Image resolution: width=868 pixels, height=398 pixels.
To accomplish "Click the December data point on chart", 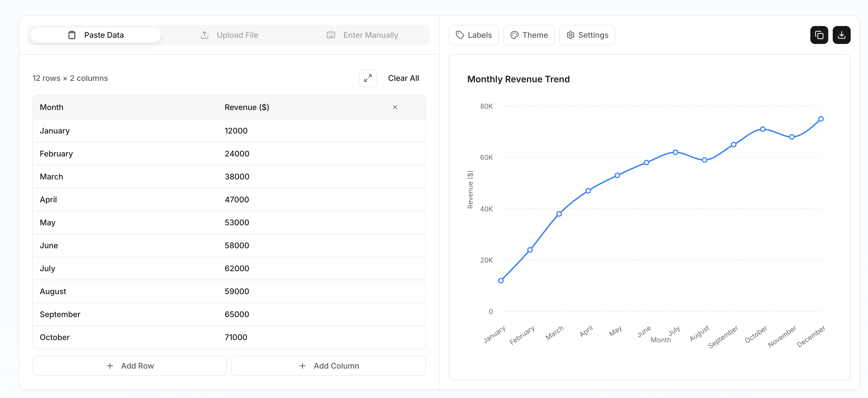I will click(x=821, y=119).
